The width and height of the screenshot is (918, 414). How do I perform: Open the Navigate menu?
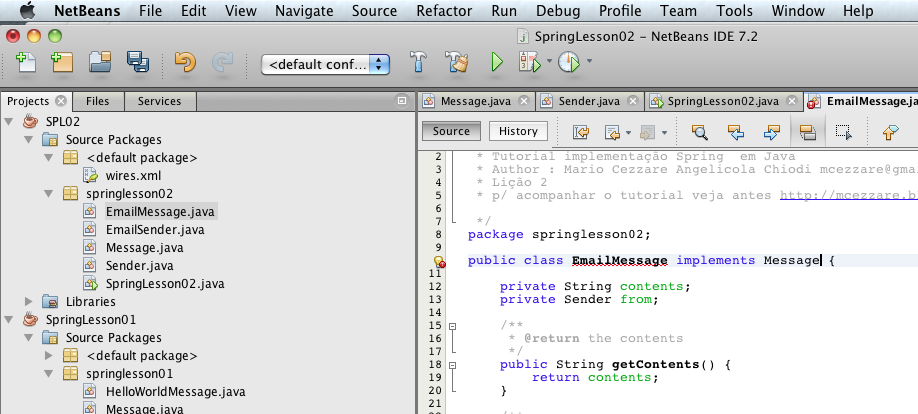tap(304, 11)
